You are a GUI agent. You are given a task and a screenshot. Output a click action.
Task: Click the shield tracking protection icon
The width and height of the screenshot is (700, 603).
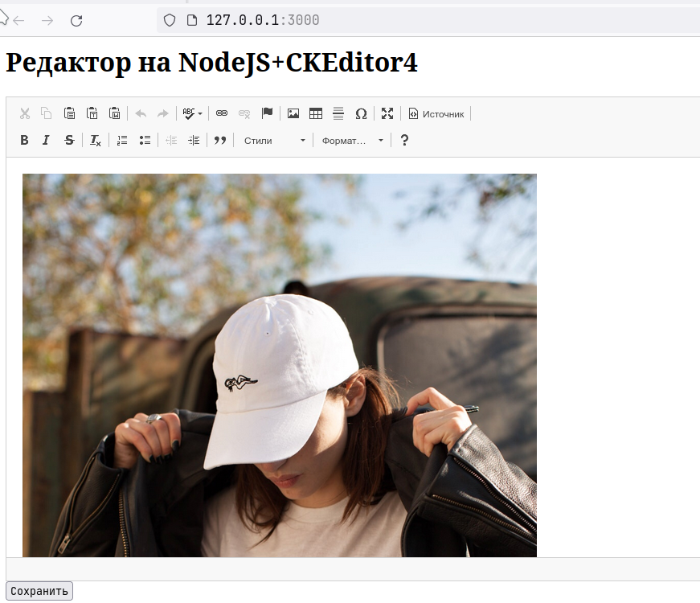coord(170,20)
